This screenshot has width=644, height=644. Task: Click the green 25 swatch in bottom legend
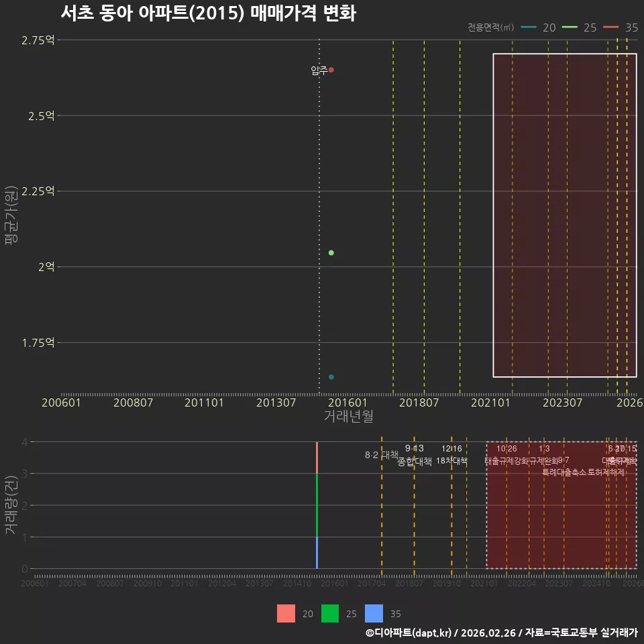point(330,614)
